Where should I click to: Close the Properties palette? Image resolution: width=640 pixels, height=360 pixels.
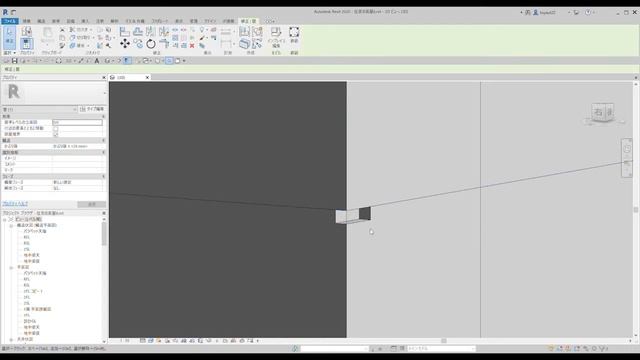coord(104,77)
